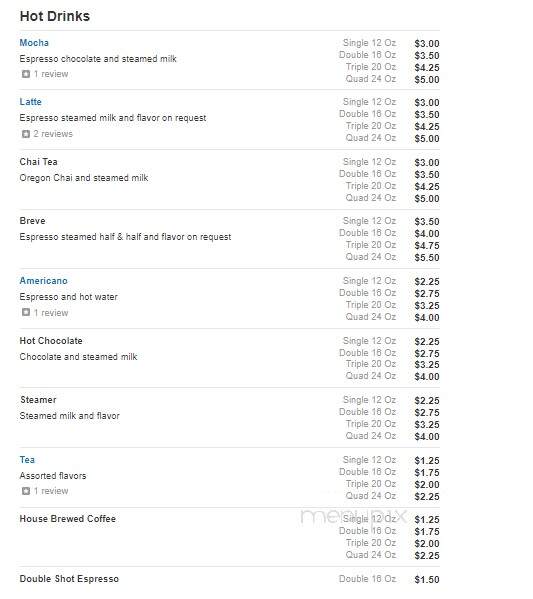Click the Hot Drinks section heading
This screenshot has height=599, width=533.
(55, 16)
